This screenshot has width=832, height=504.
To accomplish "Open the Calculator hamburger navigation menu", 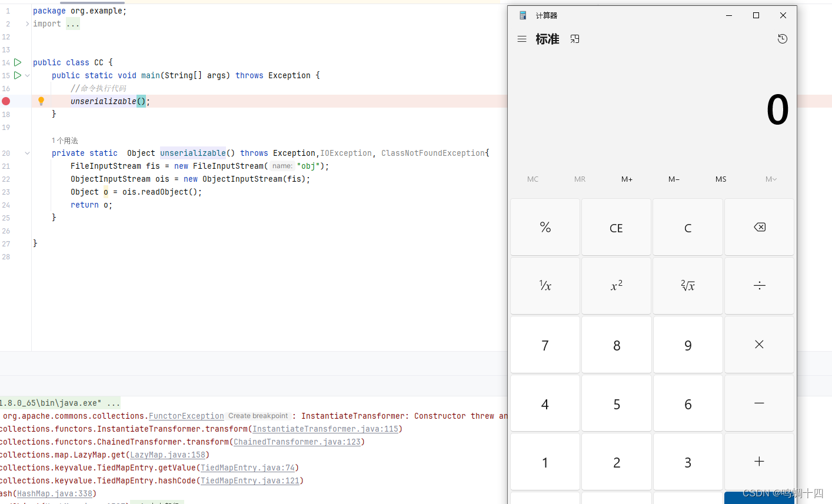I will [522, 39].
